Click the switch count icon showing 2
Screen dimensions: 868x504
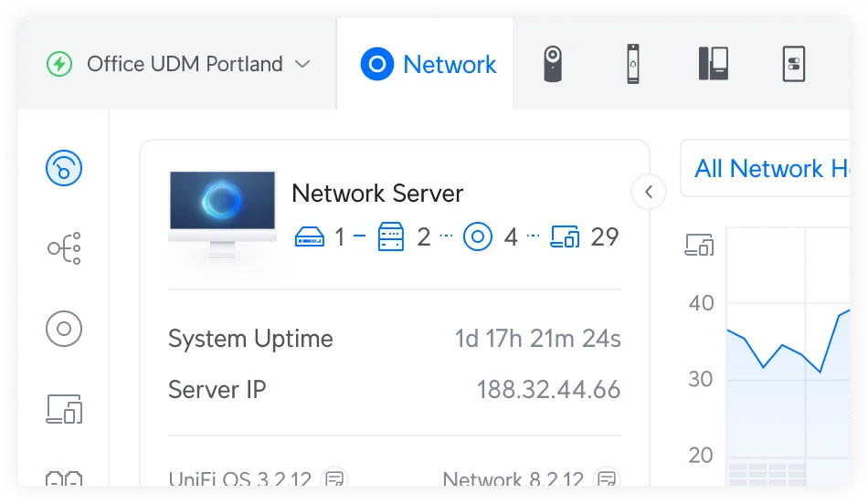click(391, 236)
